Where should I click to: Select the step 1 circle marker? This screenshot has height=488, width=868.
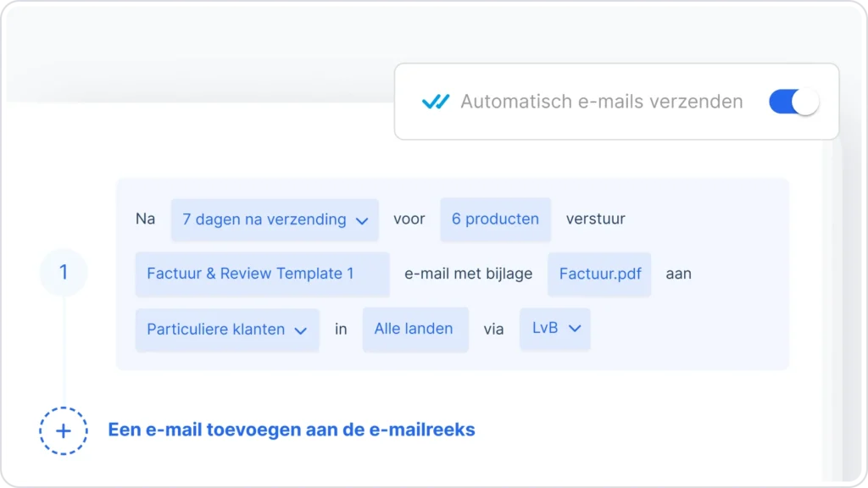(64, 273)
